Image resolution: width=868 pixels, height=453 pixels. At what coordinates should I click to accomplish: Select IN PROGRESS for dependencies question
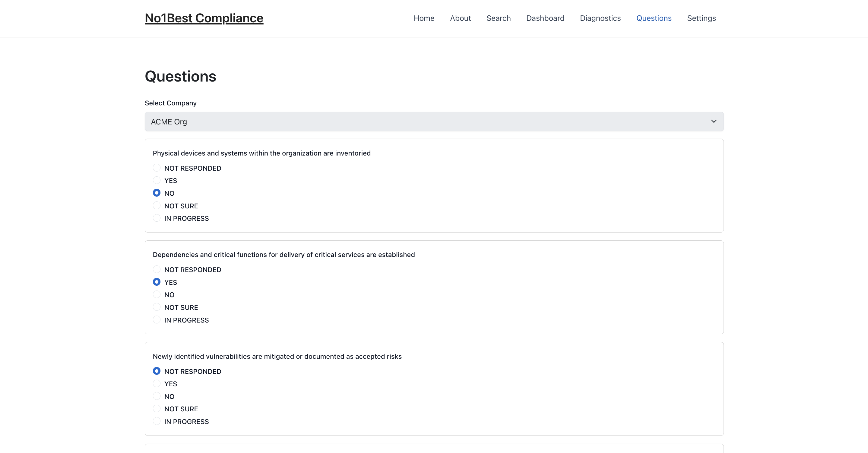tap(157, 320)
